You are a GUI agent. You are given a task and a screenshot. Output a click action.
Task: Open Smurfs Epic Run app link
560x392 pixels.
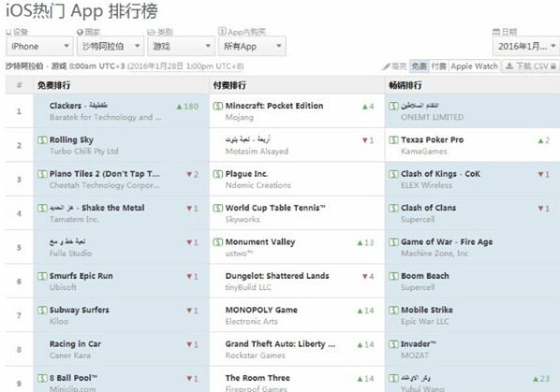click(x=81, y=276)
